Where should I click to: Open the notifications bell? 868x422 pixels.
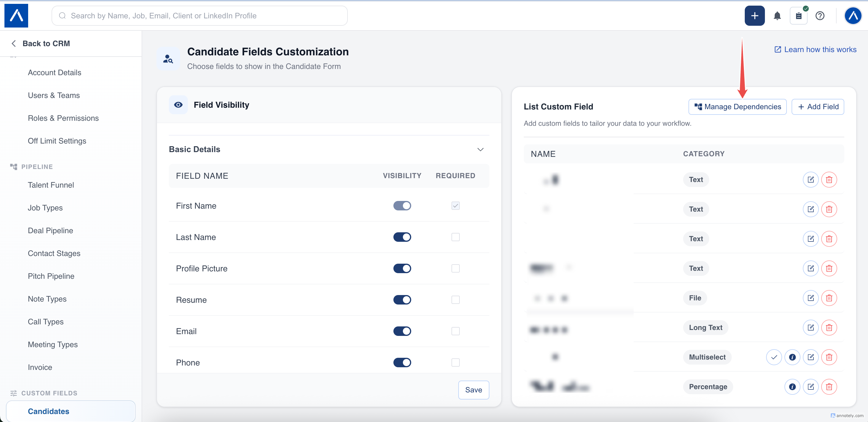(777, 15)
